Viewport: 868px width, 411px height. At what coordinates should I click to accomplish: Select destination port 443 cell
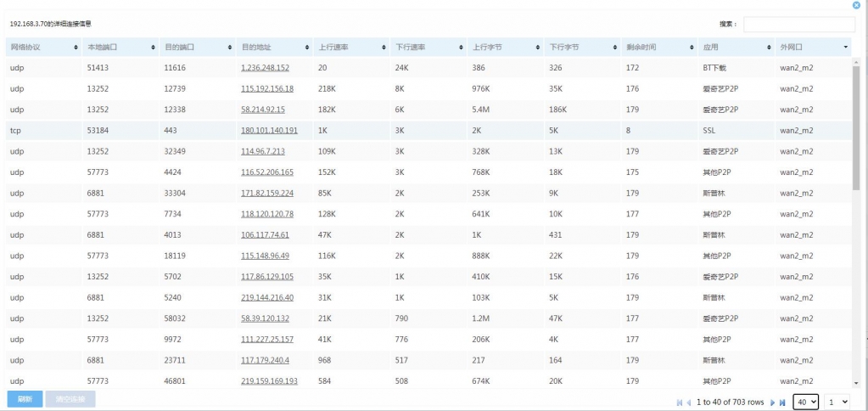[197, 131]
